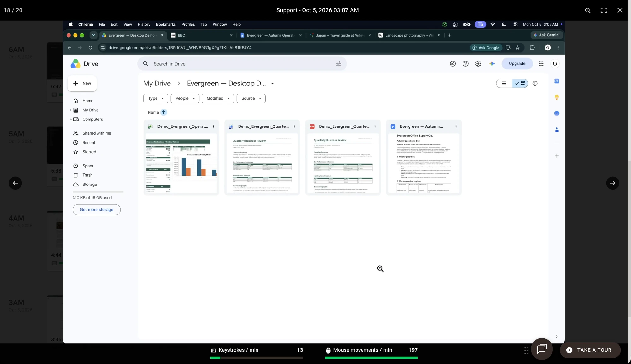Open Contacts side panel icon
The height and width of the screenshot is (364, 631).
pyautogui.click(x=557, y=130)
